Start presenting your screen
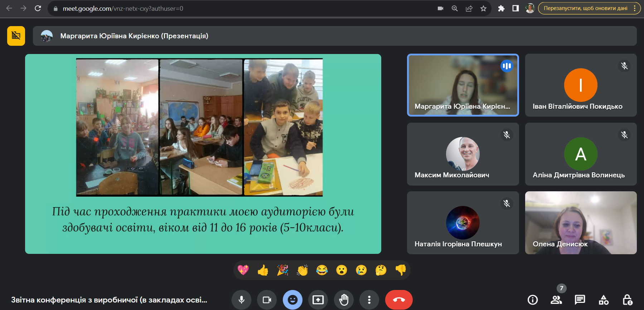Viewport: 644px width, 310px height. click(318, 300)
